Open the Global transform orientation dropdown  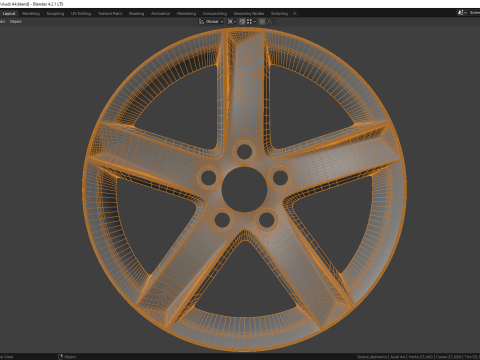(211, 22)
